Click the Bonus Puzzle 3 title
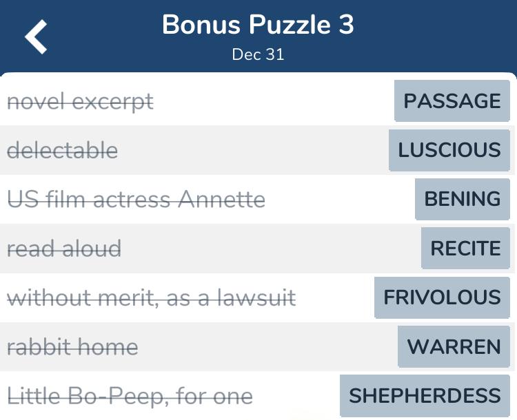 (x=258, y=25)
